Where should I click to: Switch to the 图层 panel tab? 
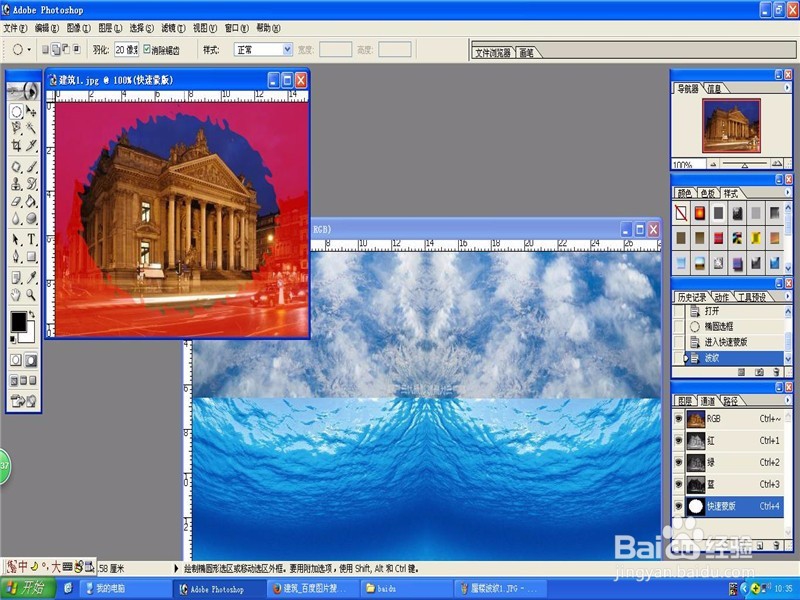(685, 401)
